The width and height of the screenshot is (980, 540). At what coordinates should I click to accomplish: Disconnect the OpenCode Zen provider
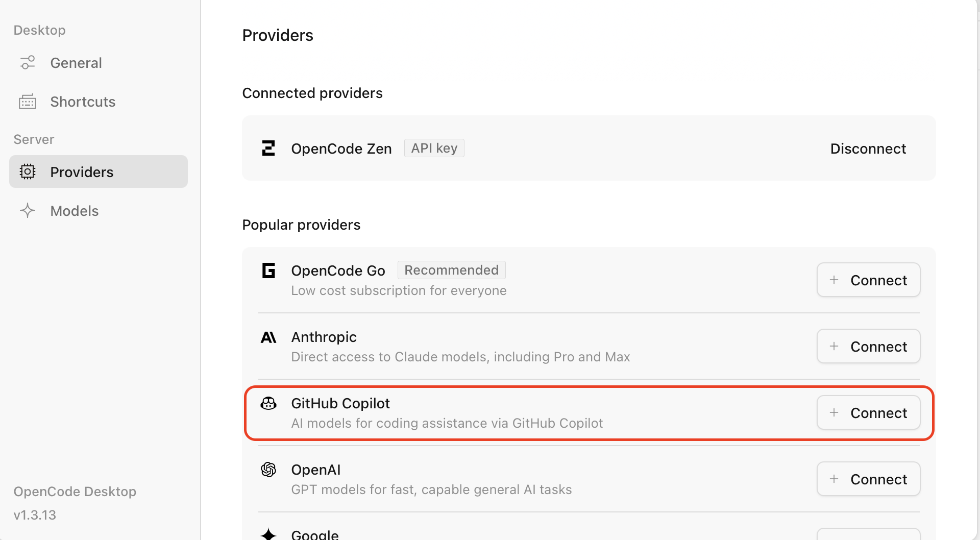pos(868,149)
